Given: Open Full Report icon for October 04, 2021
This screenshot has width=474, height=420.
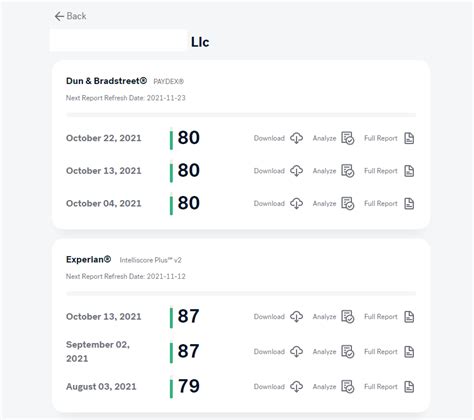Looking at the screenshot, I should (409, 203).
